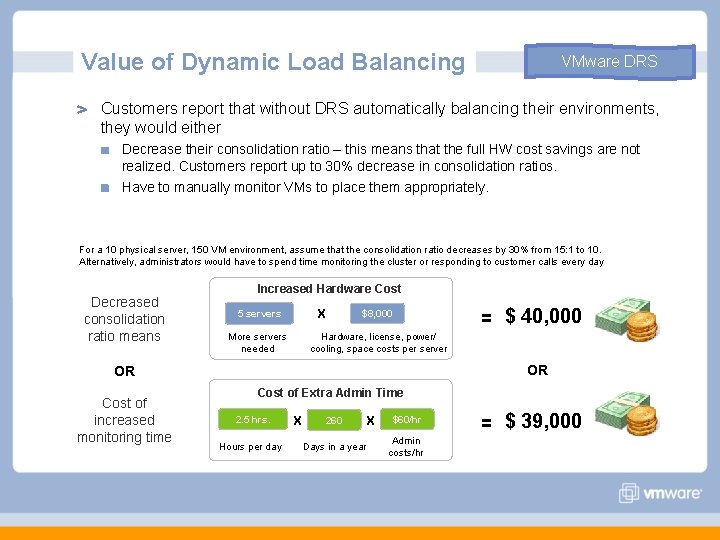The height and width of the screenshot is (540, 720).
Task: Click the '$ 39,000' total
Action: [x=543, y=421]
